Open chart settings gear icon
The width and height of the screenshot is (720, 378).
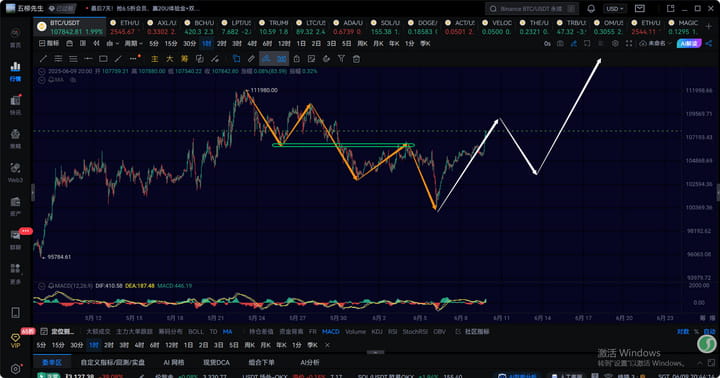tap(615, 44)
